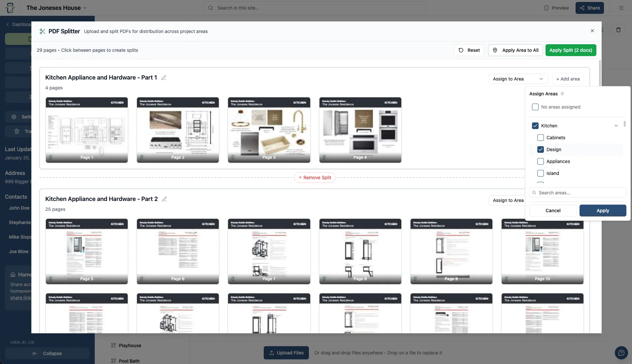This screenshot has height=364, width=632.
Task: Open Assign to Area dropdown for Part 1
Action: click(x=518, y=79)
